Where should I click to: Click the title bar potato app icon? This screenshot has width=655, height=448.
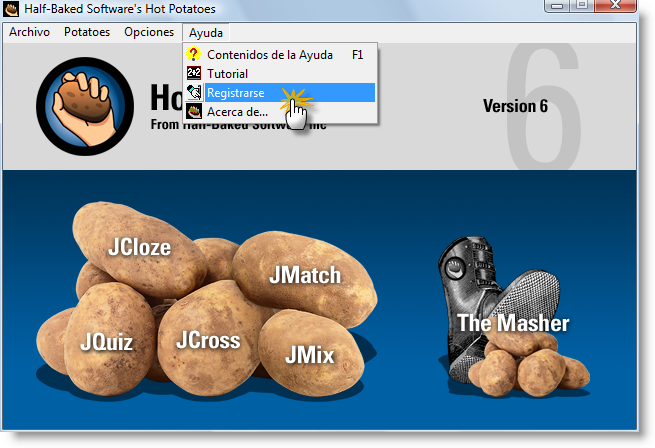11,9
